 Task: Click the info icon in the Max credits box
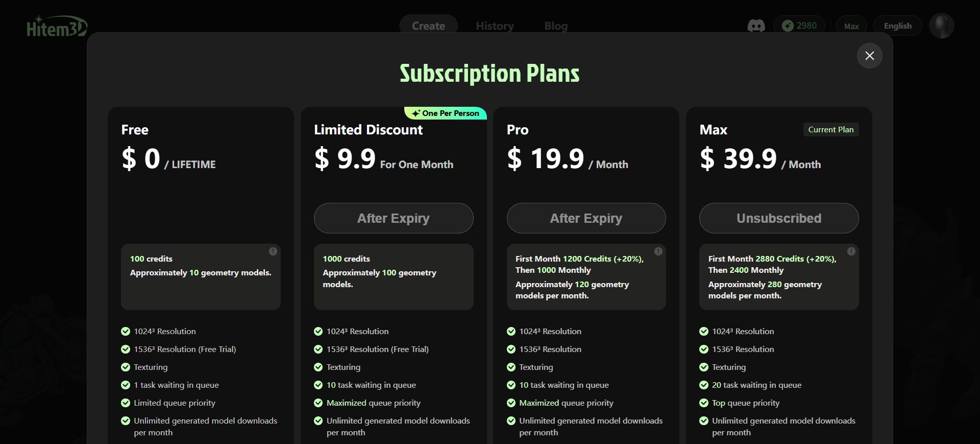851,251
